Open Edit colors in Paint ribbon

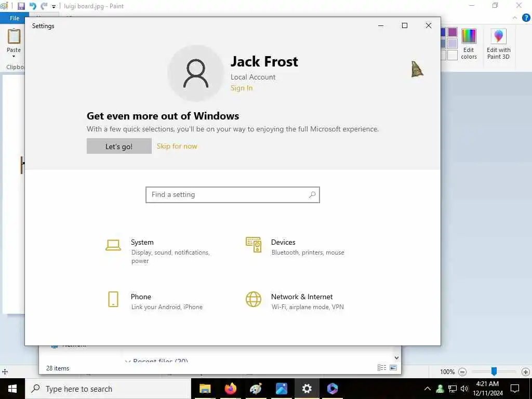click(469, 45)
